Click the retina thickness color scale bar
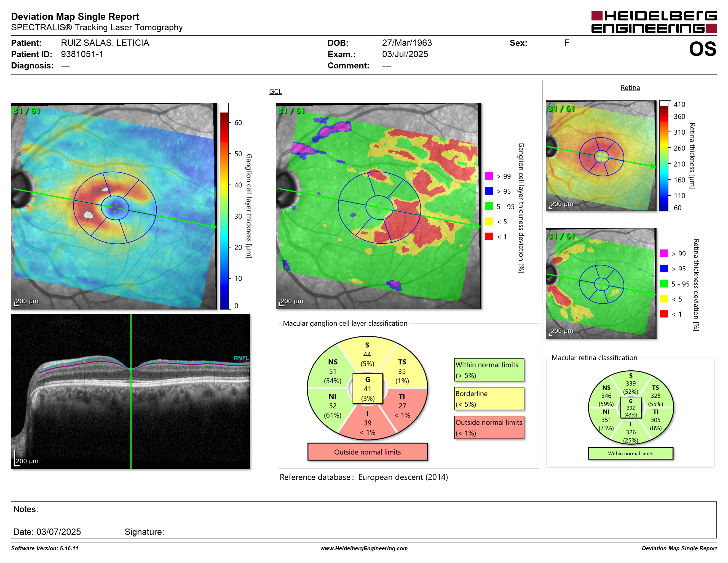The height and width of the screenshot is (563, 728). [664, 156]
